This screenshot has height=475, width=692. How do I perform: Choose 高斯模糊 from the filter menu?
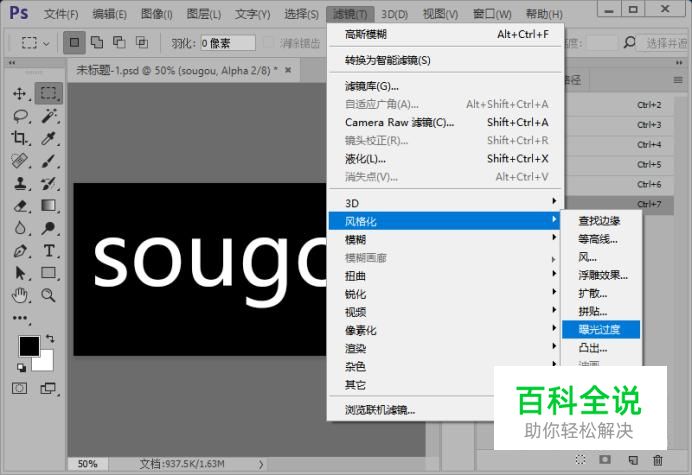(446, 34)
